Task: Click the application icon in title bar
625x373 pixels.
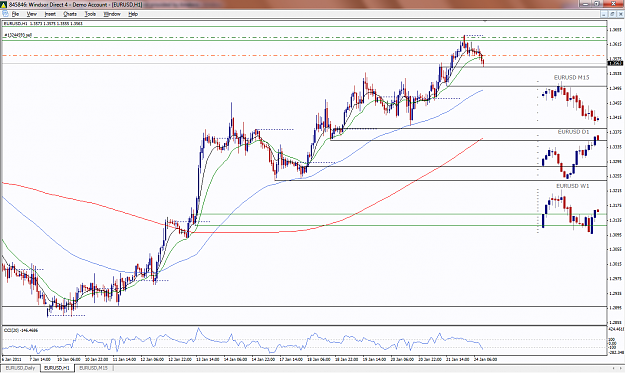Action: tap(4, 4)
